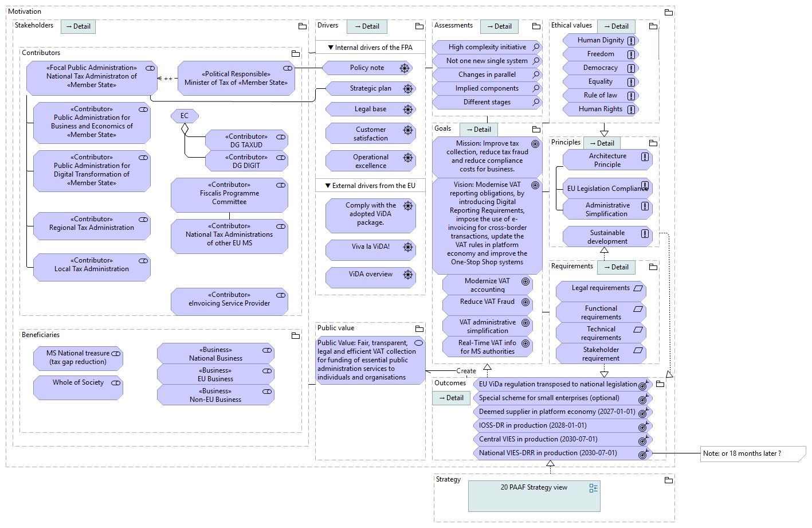Screen dimensions: 812x528
Task: Click the outcome icon on IOSS-DR in production
Action: coord(644,427)
